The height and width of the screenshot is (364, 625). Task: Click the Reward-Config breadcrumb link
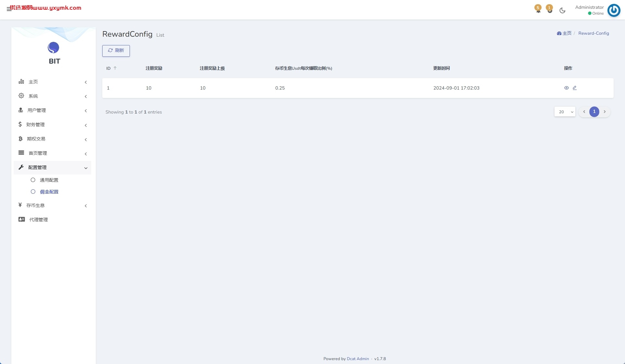pos(594,33)
